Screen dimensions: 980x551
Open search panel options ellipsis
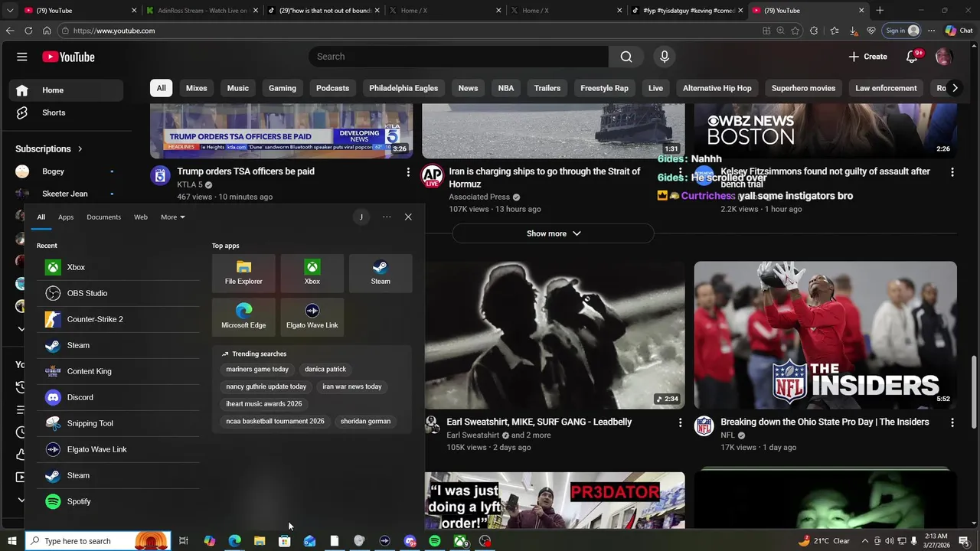pos(387,217)
